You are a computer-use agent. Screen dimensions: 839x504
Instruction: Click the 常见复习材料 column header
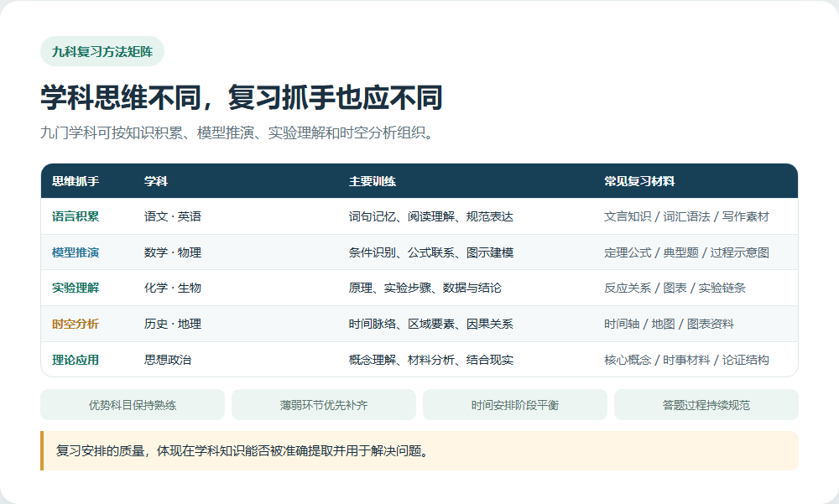pyautogui.click(x=639, y=181)
